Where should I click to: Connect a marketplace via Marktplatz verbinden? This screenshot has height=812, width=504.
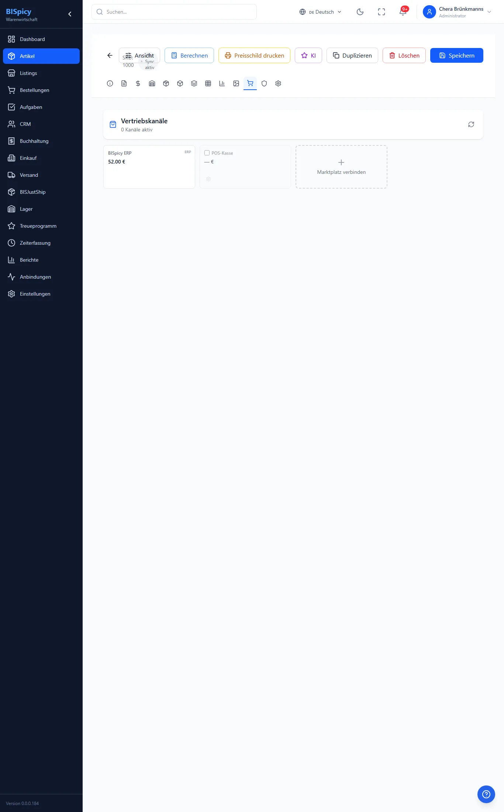coord(341,167)
